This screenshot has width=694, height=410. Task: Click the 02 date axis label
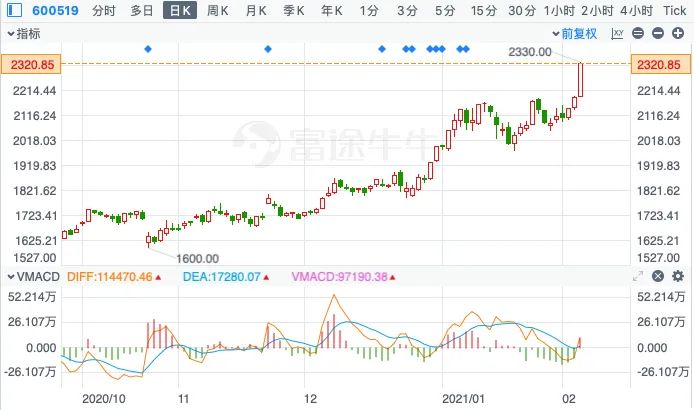click(x=569, y=398)
